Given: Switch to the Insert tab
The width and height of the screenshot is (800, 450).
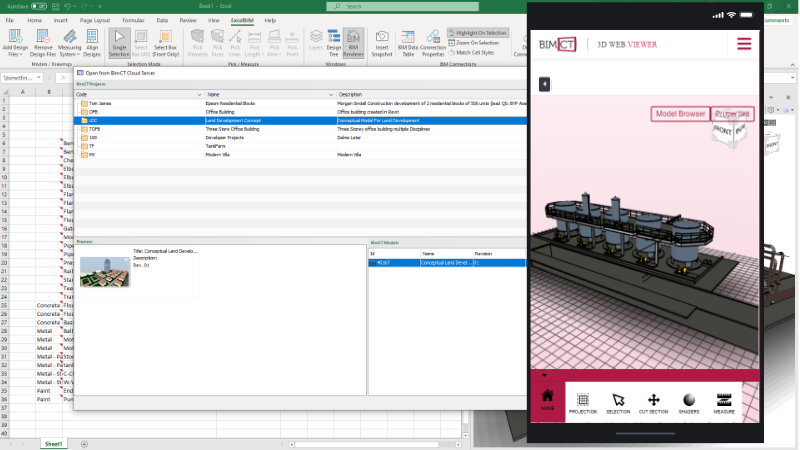Looking at the screenshot, I should [60, 20].
